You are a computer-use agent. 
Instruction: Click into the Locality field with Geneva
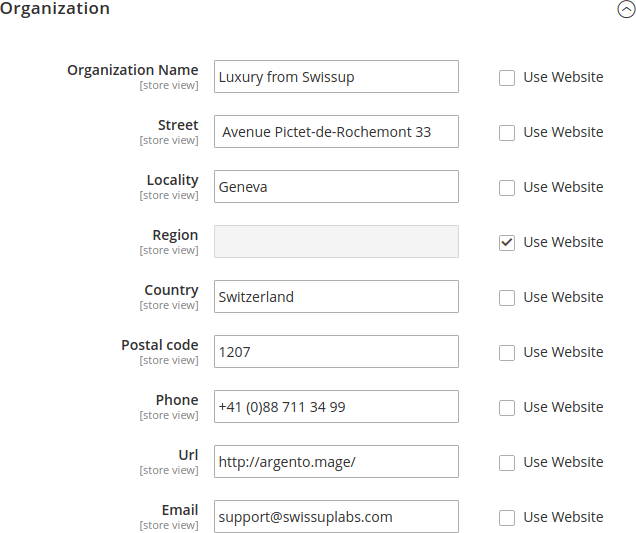[x=336, y=187]
